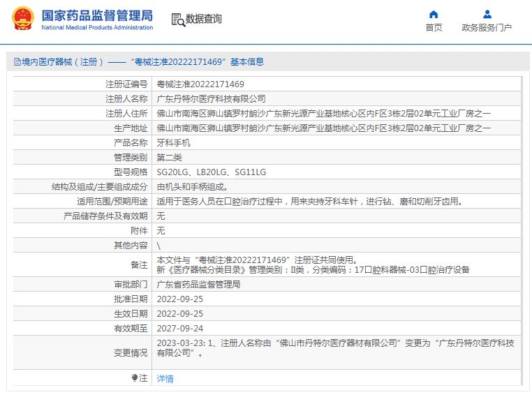Click 国家药品监督管理局 title
This screenshot has width=532, height=397.
coord(97,15)
